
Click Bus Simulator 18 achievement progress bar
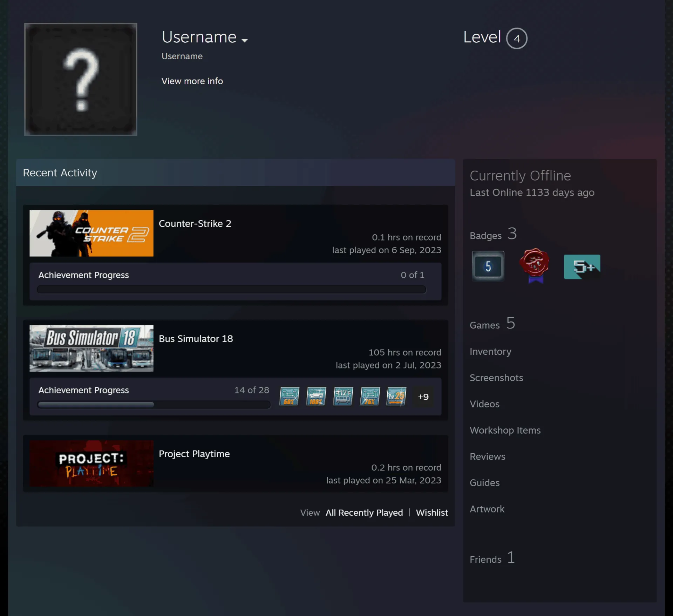tap(154, 405)
